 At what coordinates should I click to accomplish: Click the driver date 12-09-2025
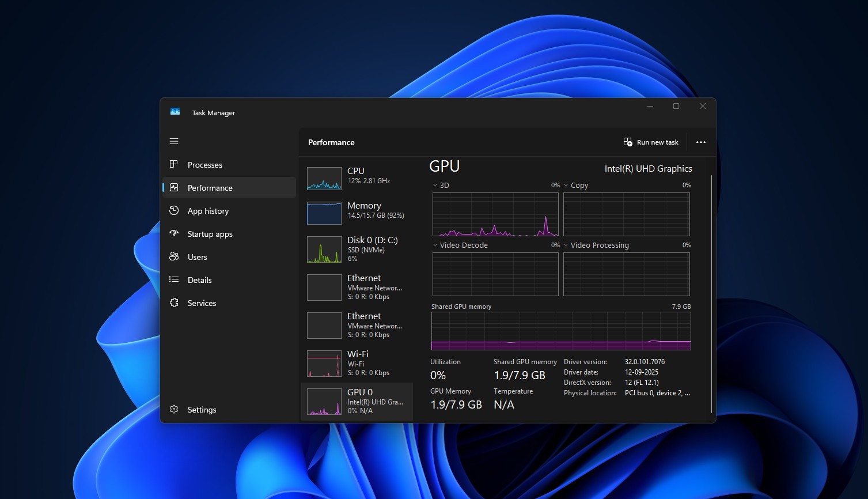point(642,372)
